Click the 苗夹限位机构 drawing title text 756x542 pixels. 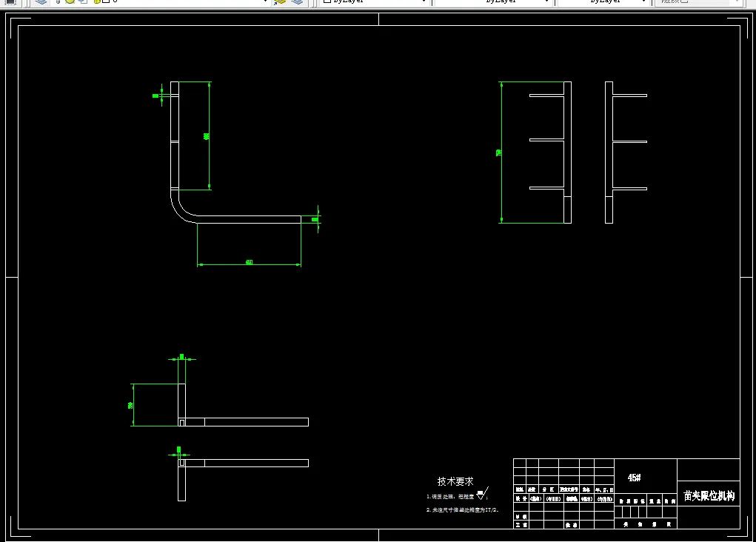tap(709, 495)
